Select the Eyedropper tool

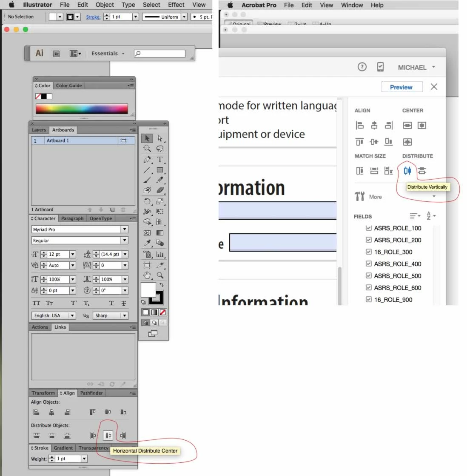[x=147, y=243]
